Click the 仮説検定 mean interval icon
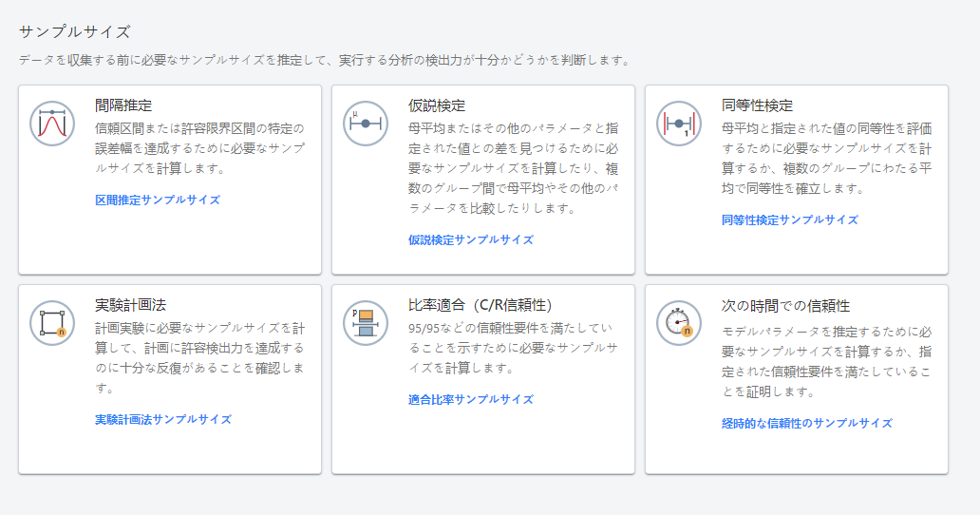This screenshot has width=980, height=515. pyautogui.click(x=366, y=124)
